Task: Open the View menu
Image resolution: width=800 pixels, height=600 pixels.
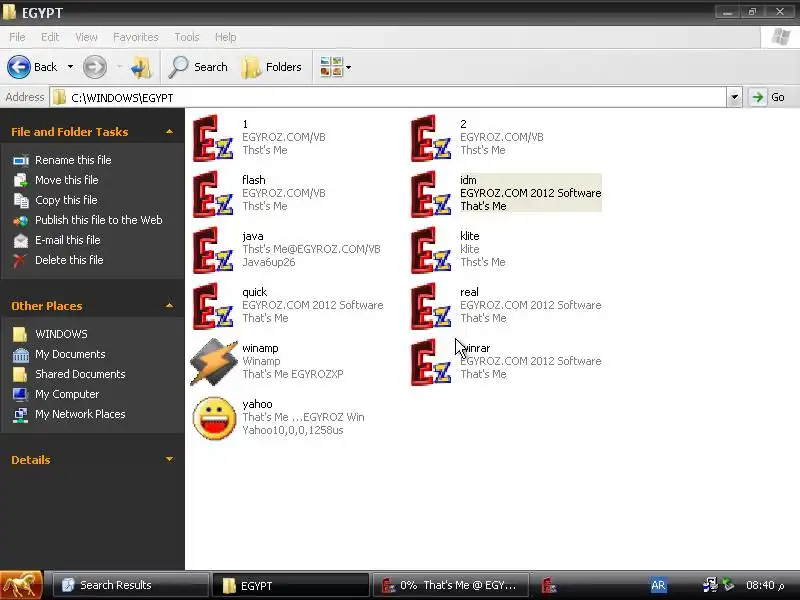Action: 86,37
